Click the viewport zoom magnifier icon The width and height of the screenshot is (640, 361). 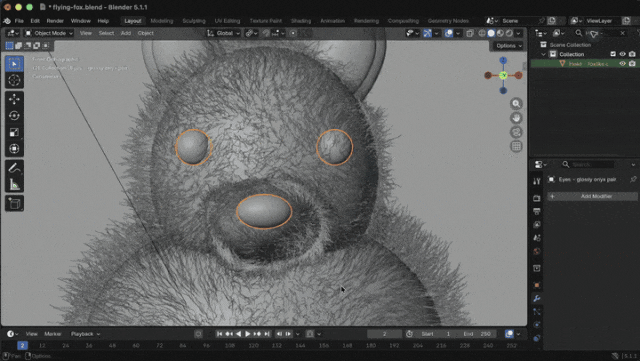[x=516, y=104]
